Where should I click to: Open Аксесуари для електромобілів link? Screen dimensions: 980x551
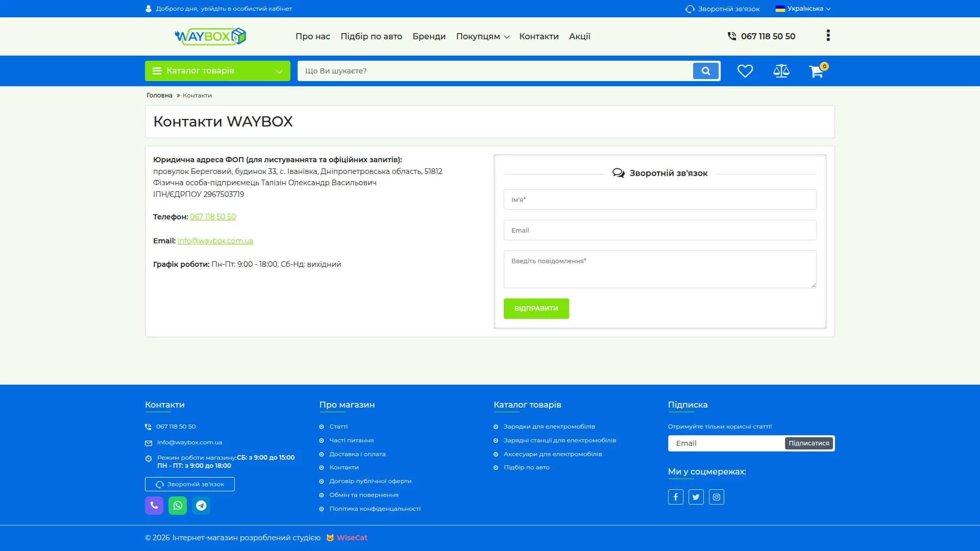coord(553,454)
